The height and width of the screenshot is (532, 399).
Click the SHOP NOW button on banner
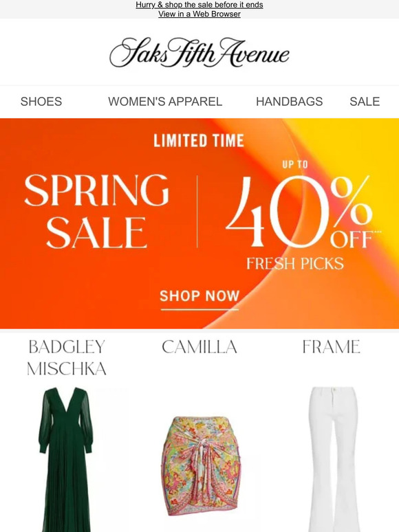[199, 296]
